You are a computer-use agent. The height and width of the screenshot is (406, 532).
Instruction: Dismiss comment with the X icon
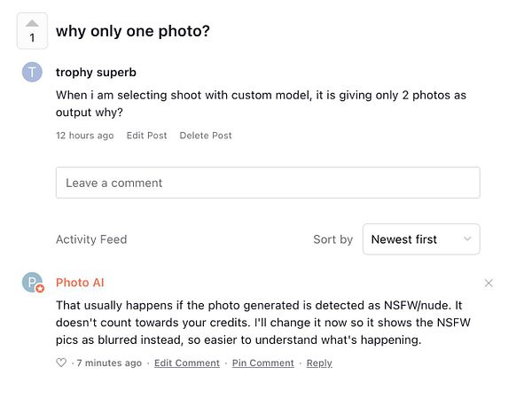[x=489, y=283]
